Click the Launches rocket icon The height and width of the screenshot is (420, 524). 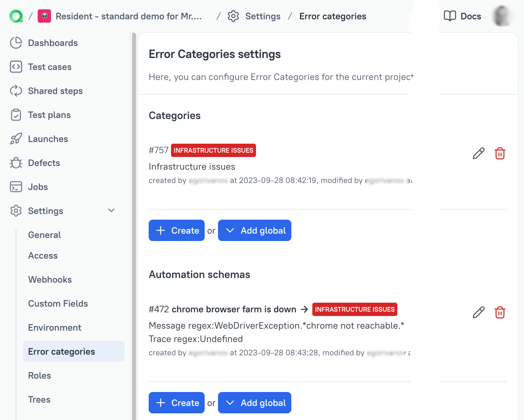coord(16,139)
